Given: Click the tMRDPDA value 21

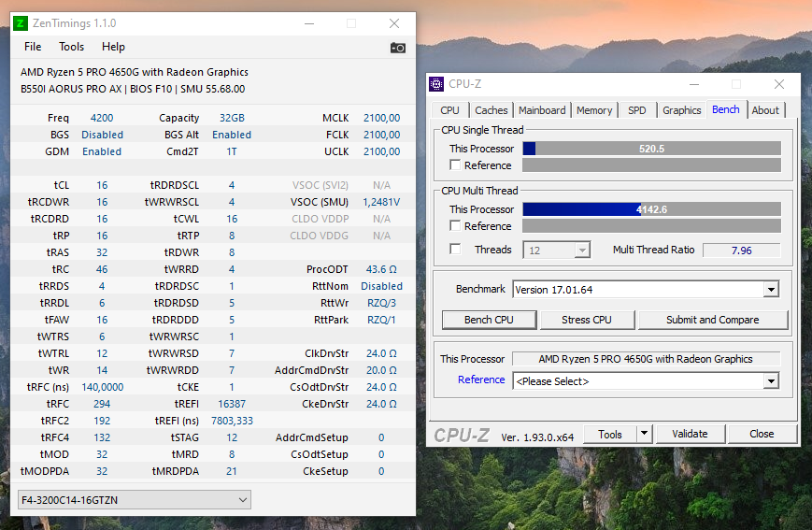Looking at the screenshot, I should pyautogui.click(x=232, y=471).
